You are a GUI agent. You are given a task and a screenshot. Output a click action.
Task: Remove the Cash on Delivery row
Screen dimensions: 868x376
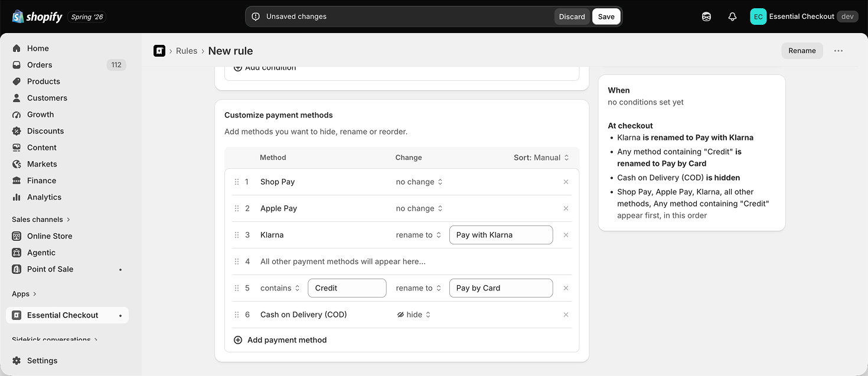pos(566,315)
